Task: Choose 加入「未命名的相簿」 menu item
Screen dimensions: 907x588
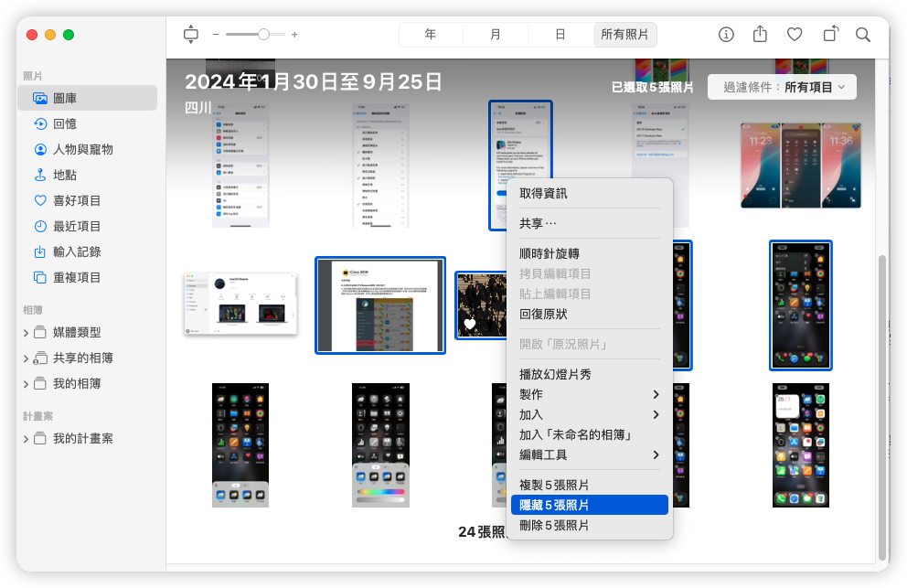Action: (x=590, y=434)
